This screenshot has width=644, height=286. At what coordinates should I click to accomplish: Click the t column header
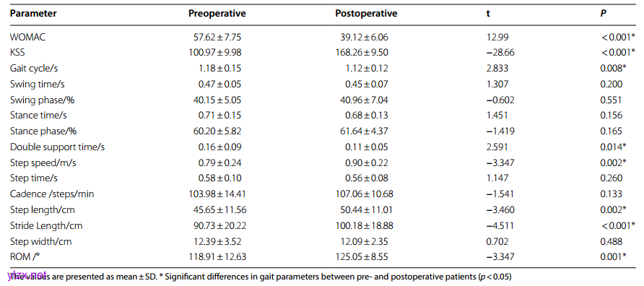(x=488, y=14)
